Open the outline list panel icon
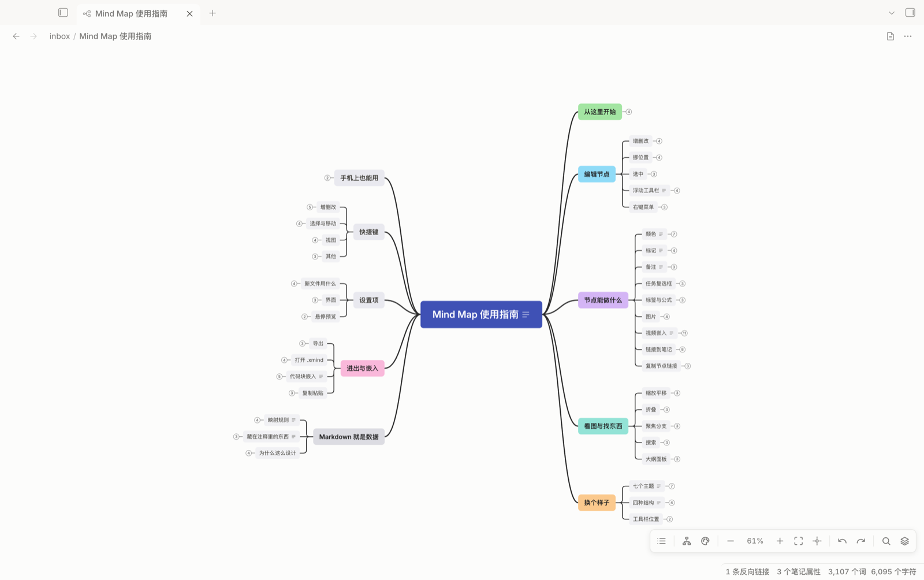The width and height of the screenshot is (924, 580). [662, 541]
